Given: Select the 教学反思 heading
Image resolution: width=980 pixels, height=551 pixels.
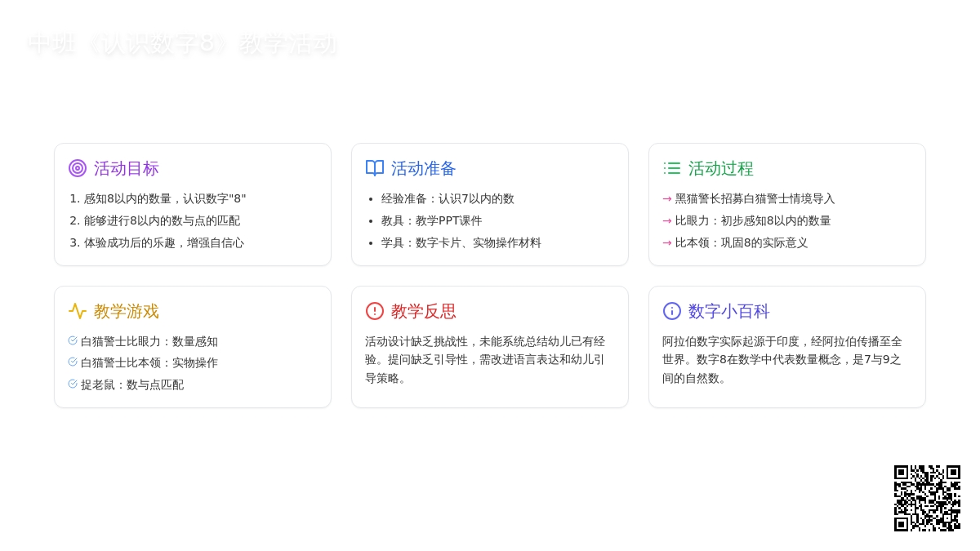Looking at the screenshot, I should coord(424,311).
